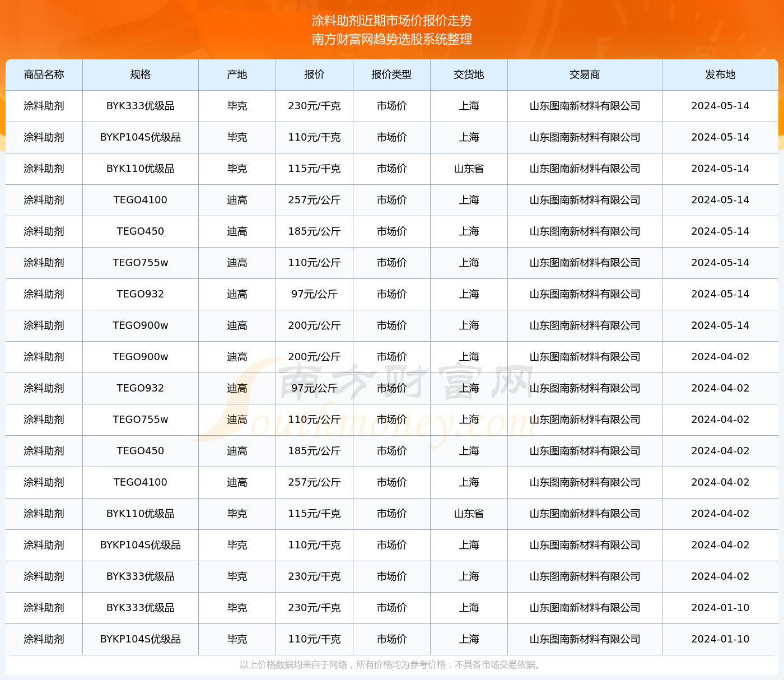Click the 交易商 column header
The width and height of the screenshot is (784, 680).
tap(585, 74)
